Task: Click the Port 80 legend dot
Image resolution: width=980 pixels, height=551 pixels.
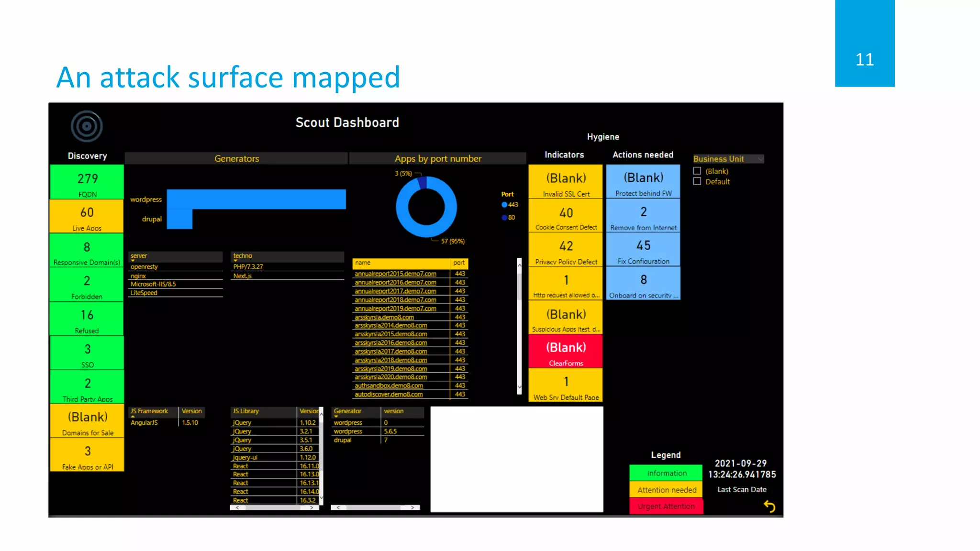Action: [x=504, y=218]
